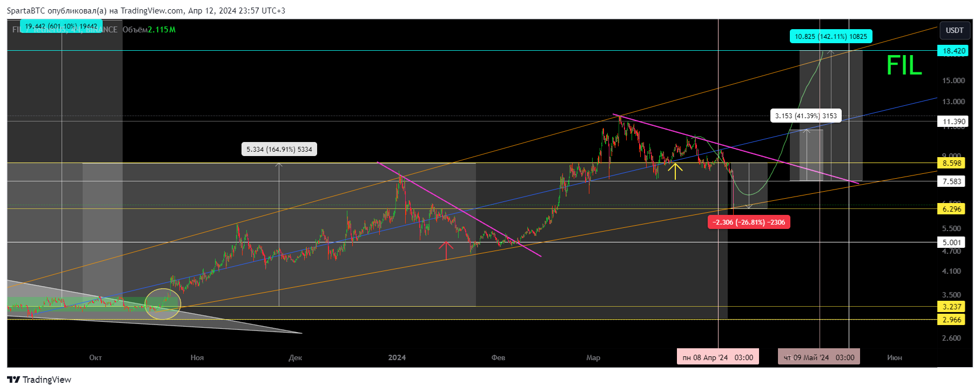Click the Фев month on time axis

(498, 357)
